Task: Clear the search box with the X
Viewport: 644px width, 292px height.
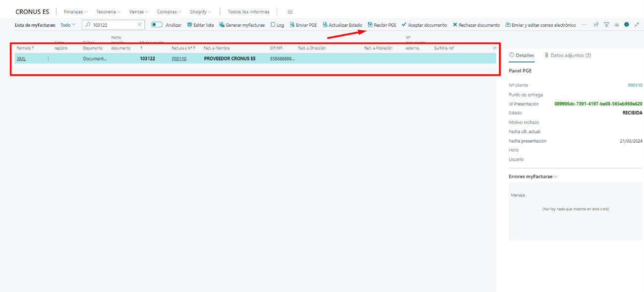Action: 139,25
